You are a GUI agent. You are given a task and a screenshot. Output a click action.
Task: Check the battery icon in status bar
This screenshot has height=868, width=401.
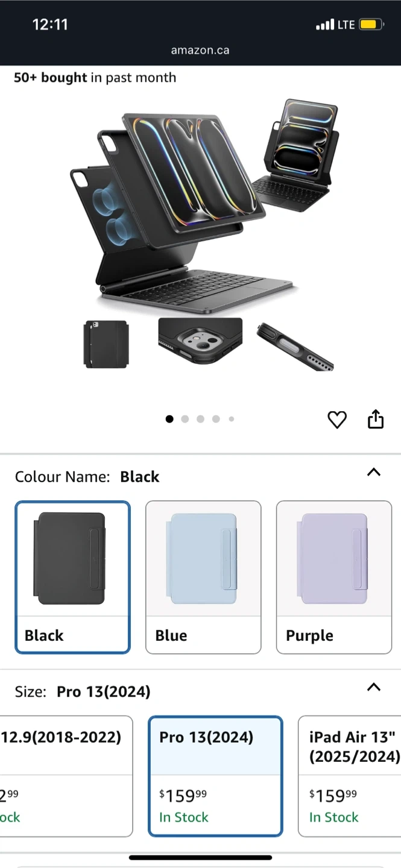click(x=370, y=25)
